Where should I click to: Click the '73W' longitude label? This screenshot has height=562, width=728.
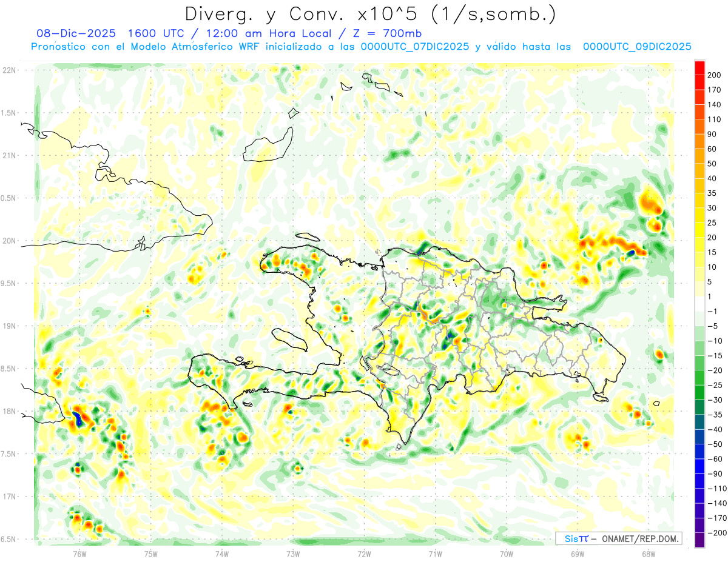tap(293, 553)
